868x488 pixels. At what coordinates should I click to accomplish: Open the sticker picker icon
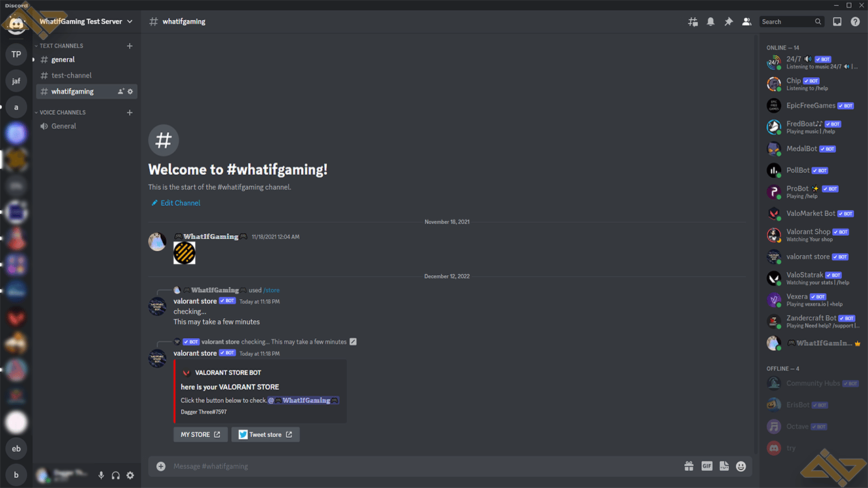(724, 466)
